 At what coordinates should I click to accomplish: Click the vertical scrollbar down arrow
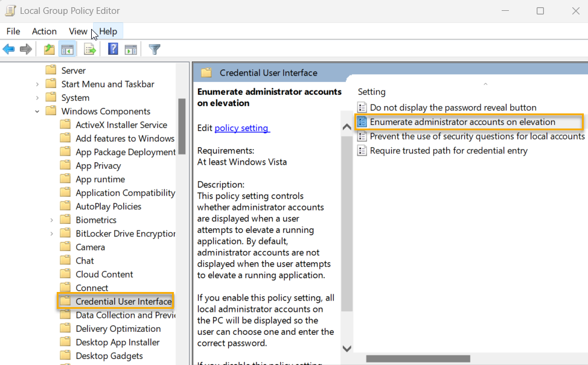pos(347,348)
